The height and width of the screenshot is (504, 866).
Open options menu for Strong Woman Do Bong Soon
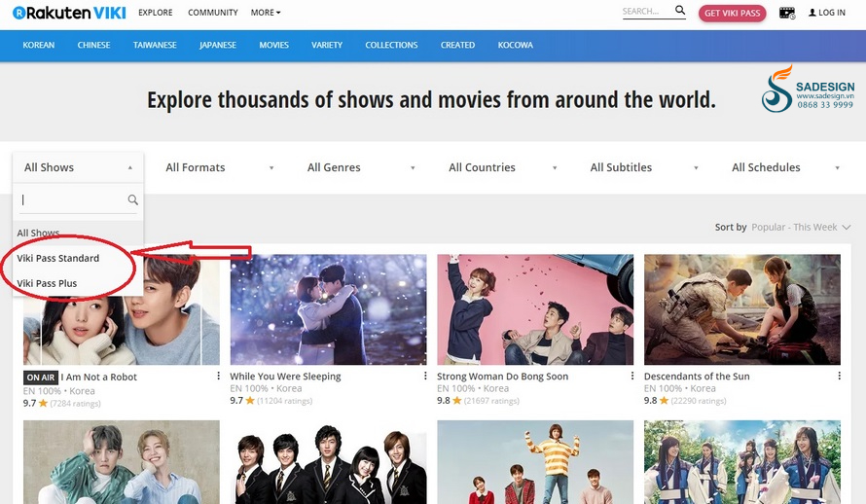(632, 376)
